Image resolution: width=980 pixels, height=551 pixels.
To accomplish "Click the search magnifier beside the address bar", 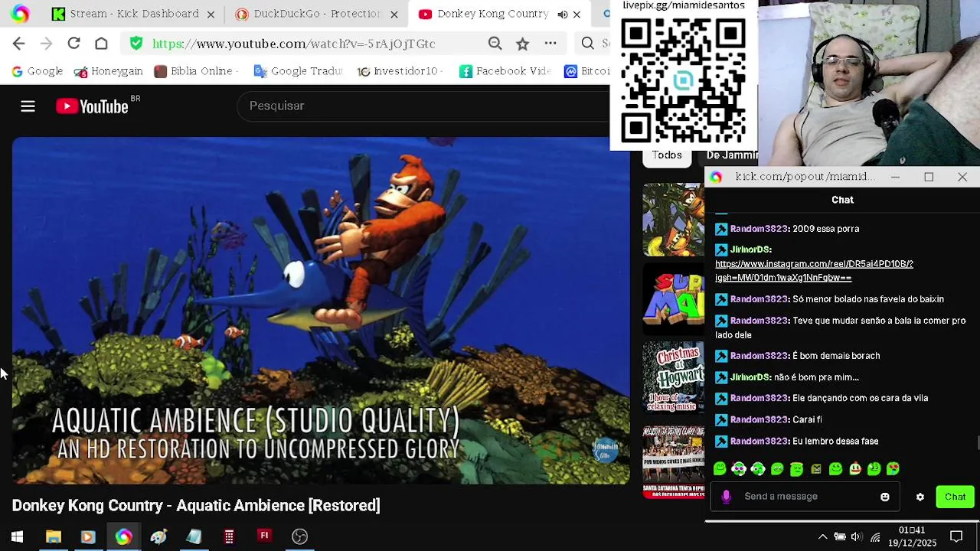I will pyautogui.click(x=587, y=44).
